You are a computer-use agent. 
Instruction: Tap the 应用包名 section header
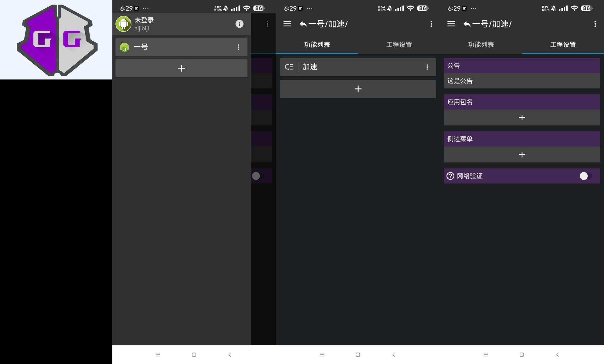(x=522, y=102)
